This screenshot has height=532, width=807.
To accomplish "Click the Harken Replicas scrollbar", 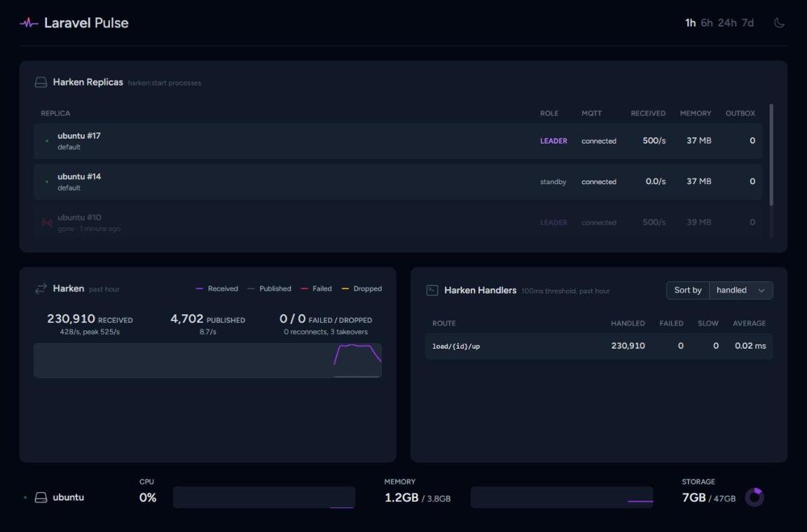I will click(x=771, y=155).
